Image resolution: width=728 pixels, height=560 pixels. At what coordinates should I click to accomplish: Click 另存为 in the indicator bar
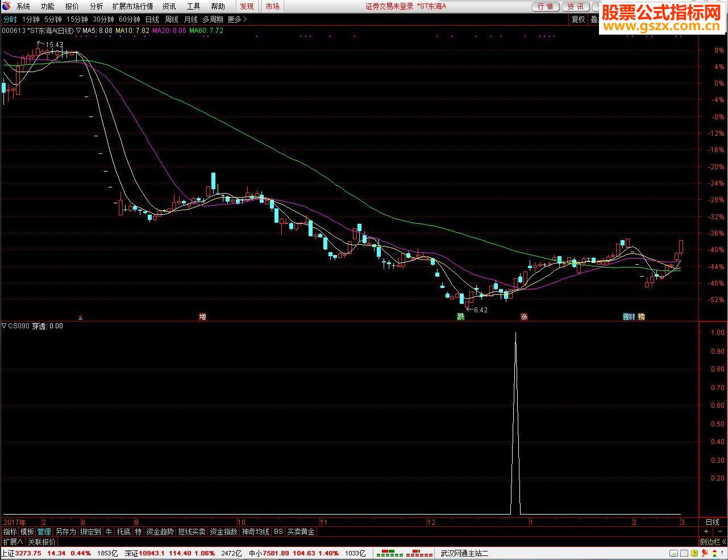(65, 532)
